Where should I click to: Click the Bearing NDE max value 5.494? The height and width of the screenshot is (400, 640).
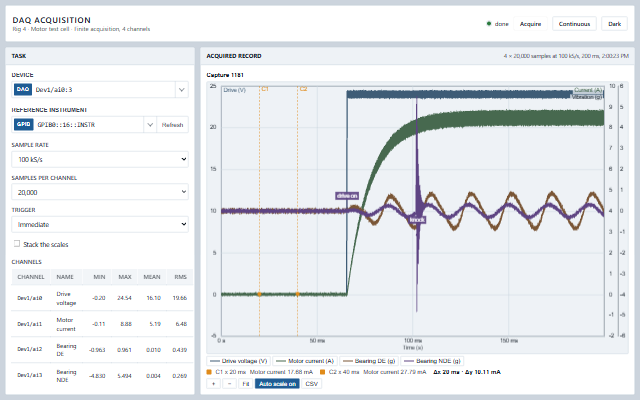coord(124,376)
